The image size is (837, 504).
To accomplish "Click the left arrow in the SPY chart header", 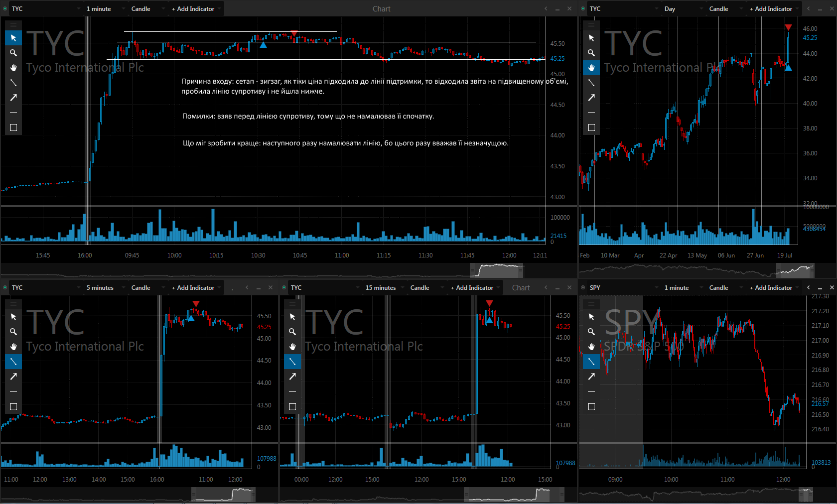I will pyautogui.click(x=808, y=288).
